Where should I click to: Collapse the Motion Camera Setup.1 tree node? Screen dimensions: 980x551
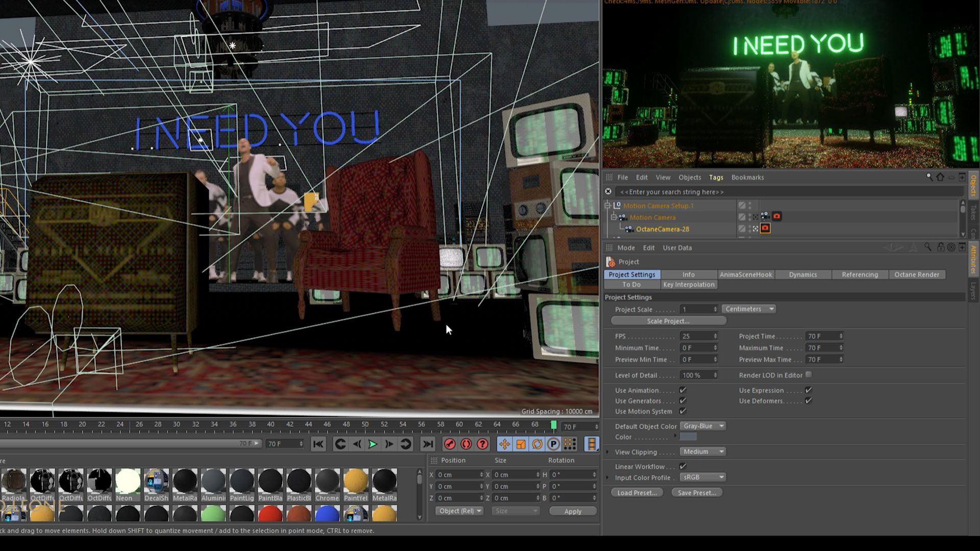tap(607, 205)
